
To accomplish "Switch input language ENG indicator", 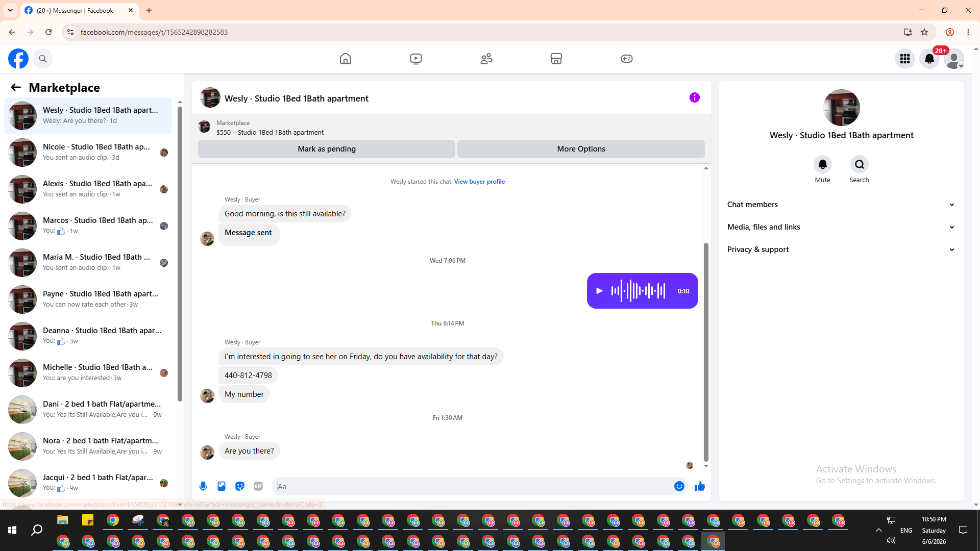I will pyautogui.click(x=906, y=531).
